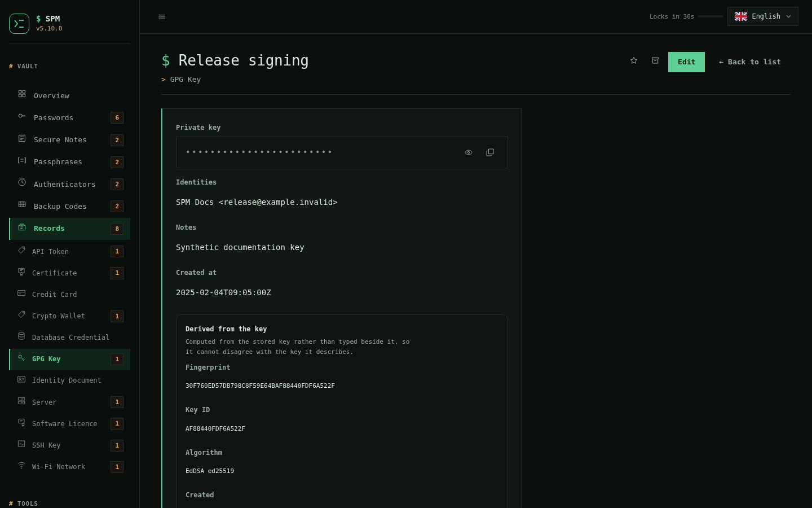This screenshot has width=812, height=508.
Task: Open SSH Key records
Action: click(70, 445)
